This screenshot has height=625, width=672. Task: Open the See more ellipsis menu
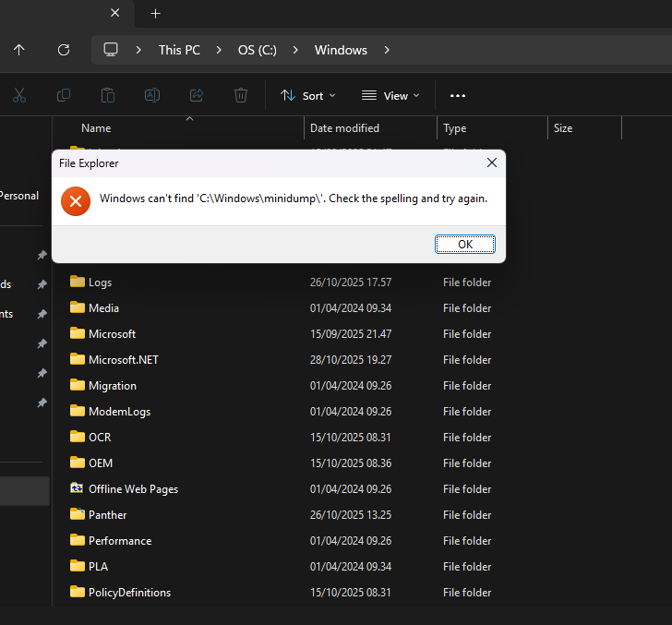(458, 95)
